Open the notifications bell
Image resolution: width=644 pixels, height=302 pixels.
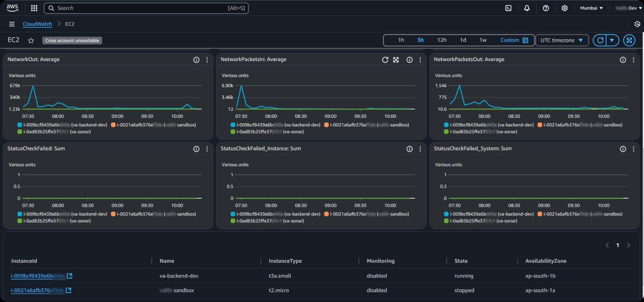point(527,8)
